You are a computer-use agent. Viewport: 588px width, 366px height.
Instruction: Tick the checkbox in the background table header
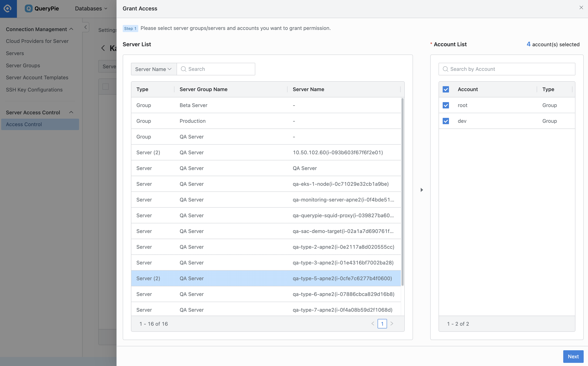(106, 87)
